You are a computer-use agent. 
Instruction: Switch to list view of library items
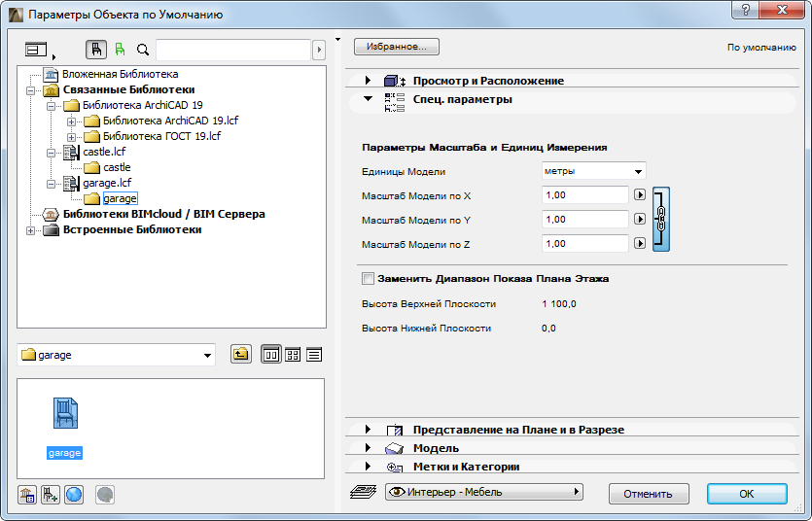tap(314, 355)
